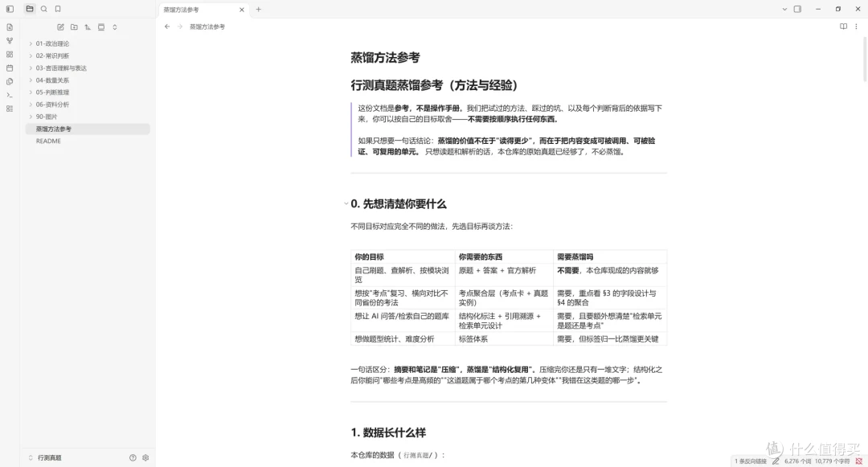Open the canvas icon in the ribbon
The height and width of the screenshot is (467, 868).
coord(10,54)
